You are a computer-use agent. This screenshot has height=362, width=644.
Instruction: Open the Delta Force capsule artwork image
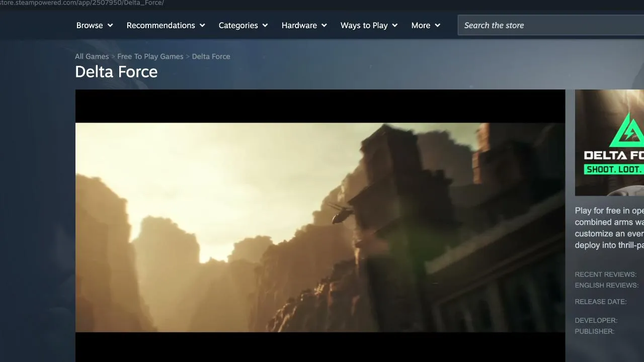pos(609,143)
